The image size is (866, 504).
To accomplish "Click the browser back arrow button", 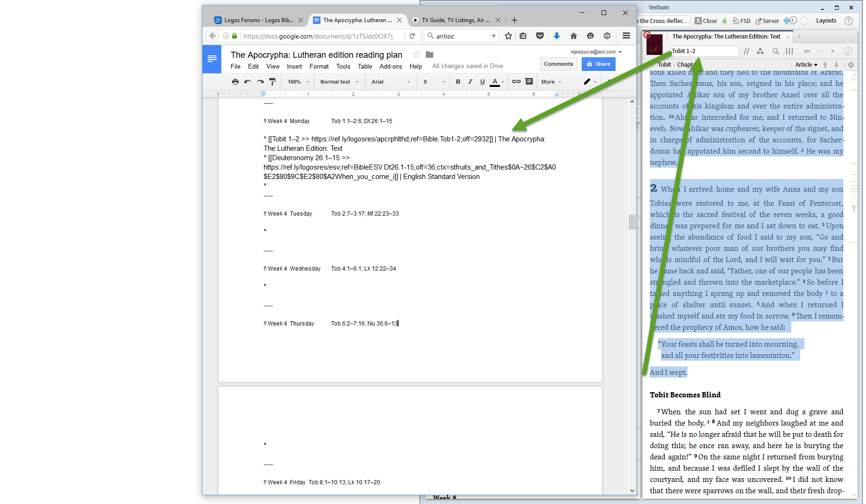I will click(212, 36).
